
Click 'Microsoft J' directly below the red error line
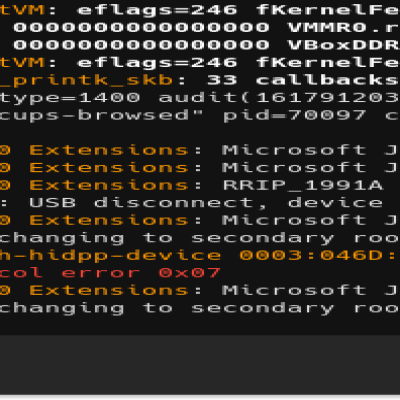(x=310, y=290)
